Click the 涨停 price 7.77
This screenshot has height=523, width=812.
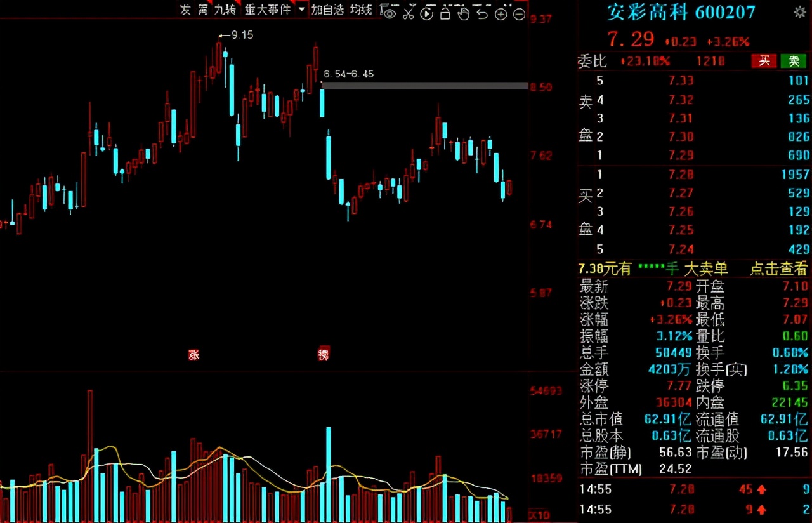(678, 386)
